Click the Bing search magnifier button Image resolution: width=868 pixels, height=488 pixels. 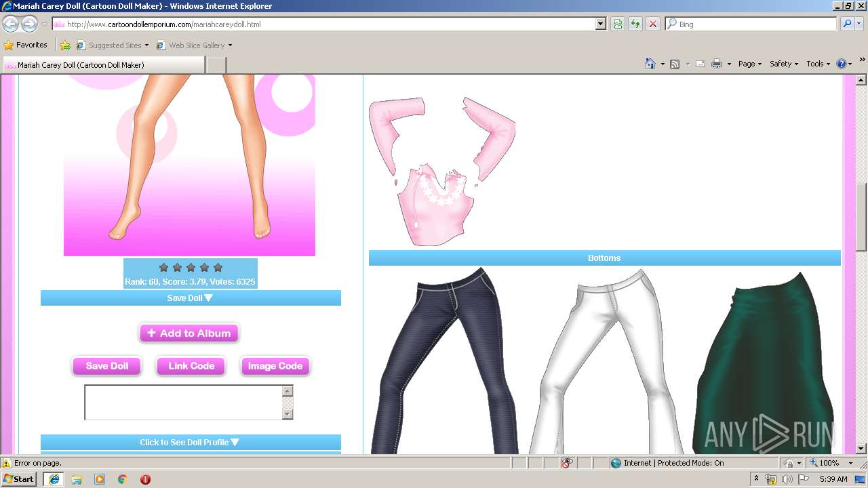(x=847, y=24)
